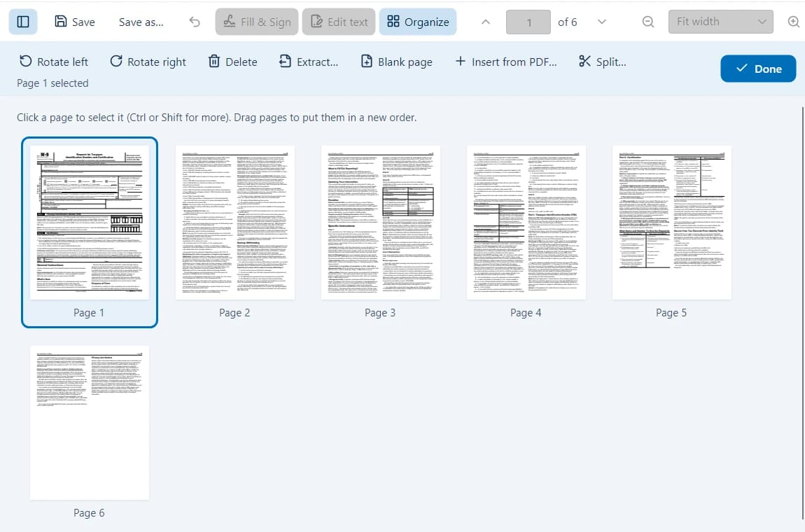Rotate the selected page left
805x532 pixels.
(53, 62)
